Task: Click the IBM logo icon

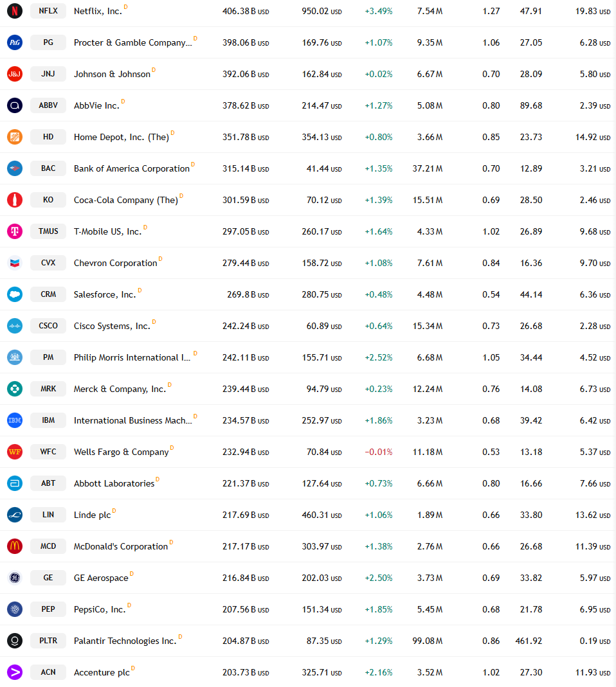Action: coord(15,420)
